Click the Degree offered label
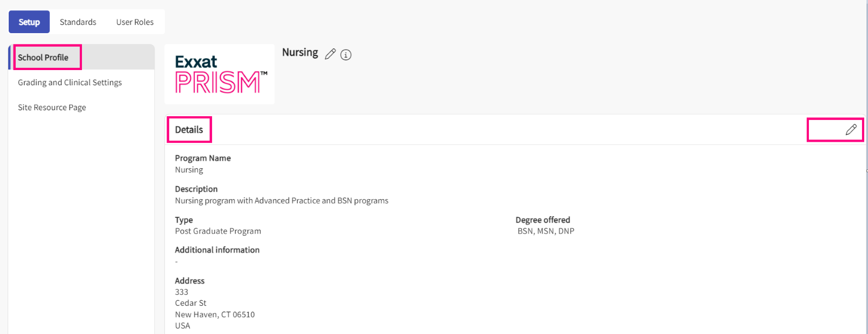The image size is (868, 334). pyautogui.click(x=542, y=220)
